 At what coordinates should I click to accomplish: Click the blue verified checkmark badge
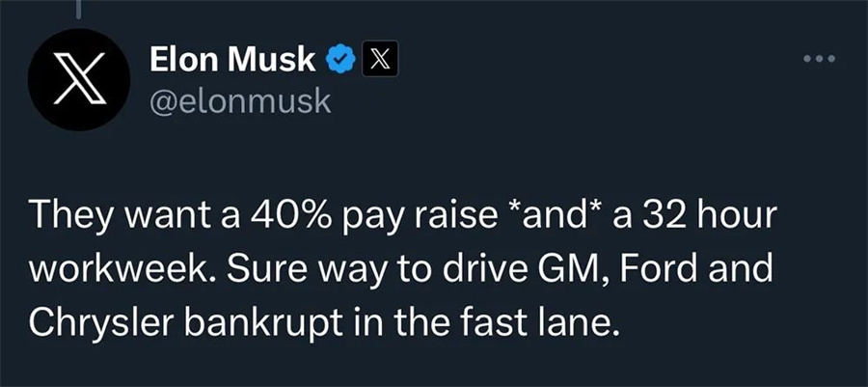[338, 61]
